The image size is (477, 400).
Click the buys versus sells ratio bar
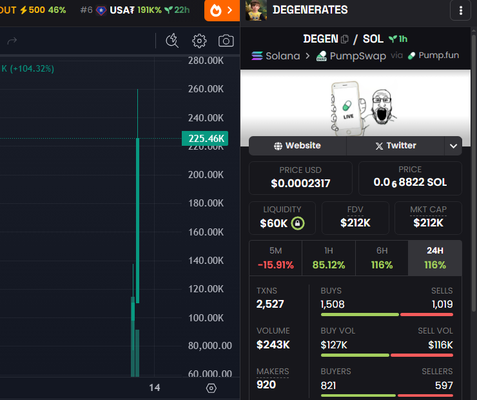coord(387,315)
